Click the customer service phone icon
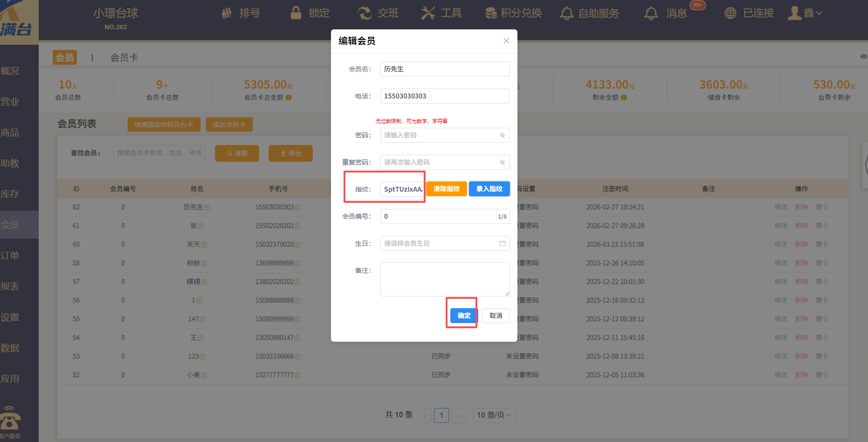Viewport: 868px width, 442px height. tap(10, 419)
